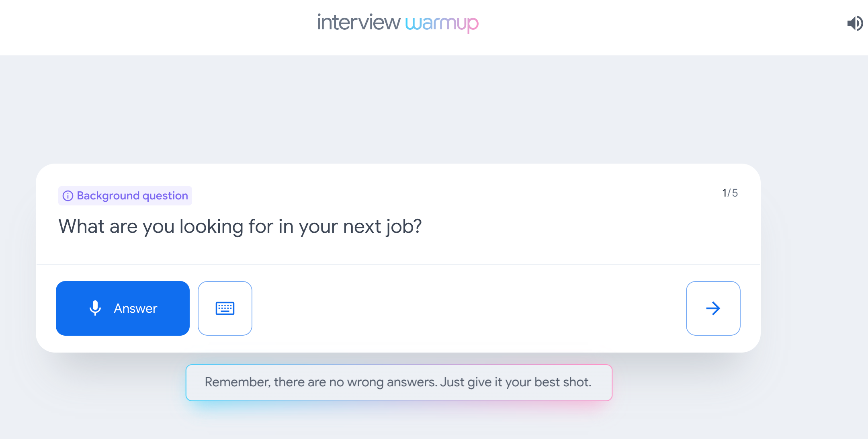This screenshot has width=868, height=439.
Task: Click the gray word "interview" in header
Action: click(359, 23)
